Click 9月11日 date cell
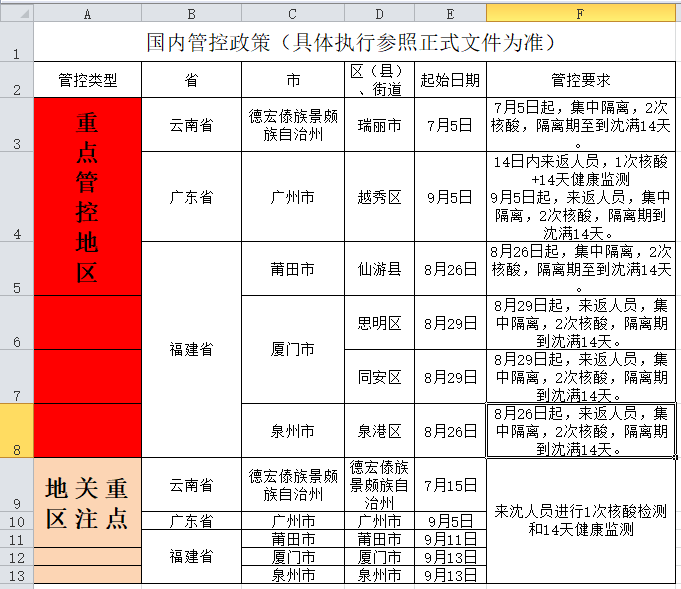Image resolution: width=681 pixels, height=589 pixels. tap(450, 539)
